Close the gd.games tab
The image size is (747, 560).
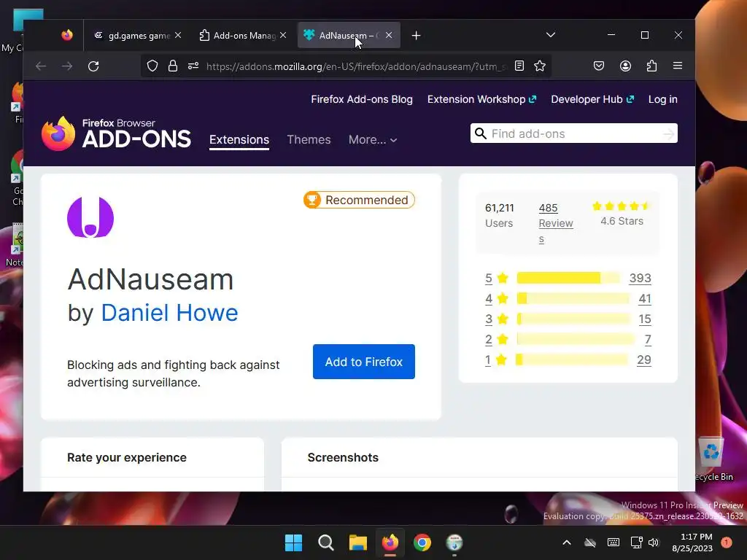(x=178, y=35)
